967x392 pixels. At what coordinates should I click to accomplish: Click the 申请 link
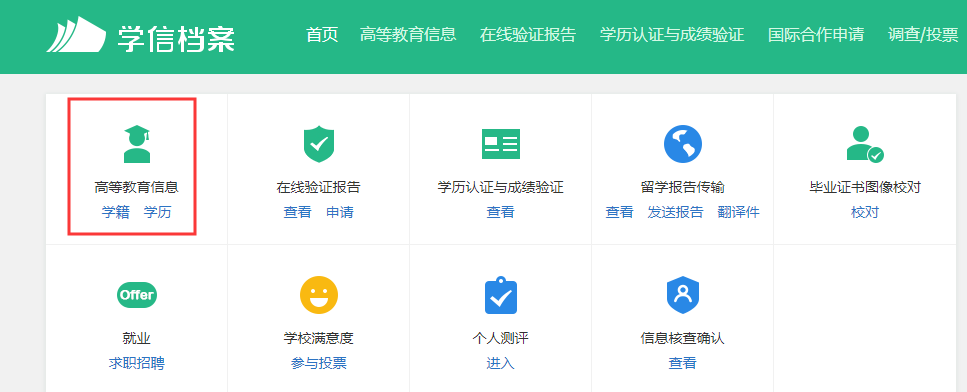click(x=340, y=213)
